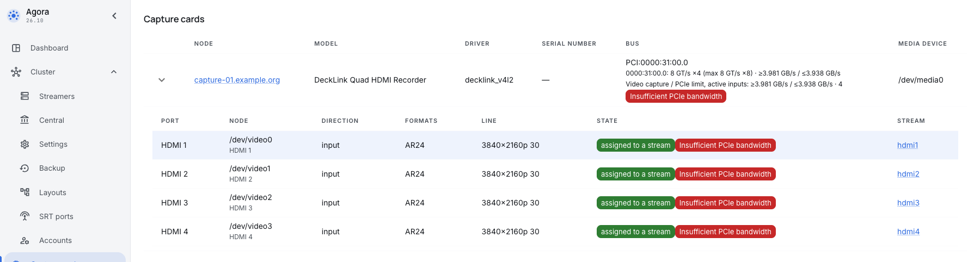Viewport: 980px width, 262px height.
Task: Click the Settings gear icon
Action: point(24,144)
